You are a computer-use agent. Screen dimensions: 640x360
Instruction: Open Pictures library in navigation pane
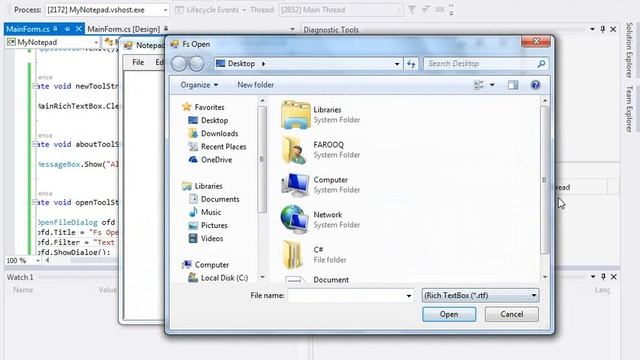coord(214,225)
